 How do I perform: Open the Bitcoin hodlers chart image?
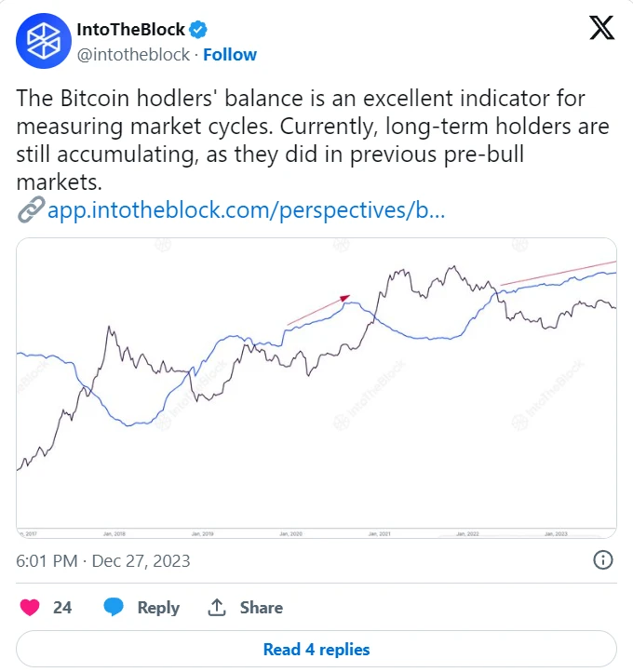coord(316,387)
